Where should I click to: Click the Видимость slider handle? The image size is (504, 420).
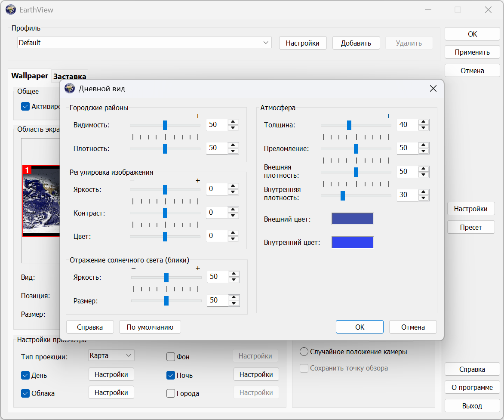(165, 125)
